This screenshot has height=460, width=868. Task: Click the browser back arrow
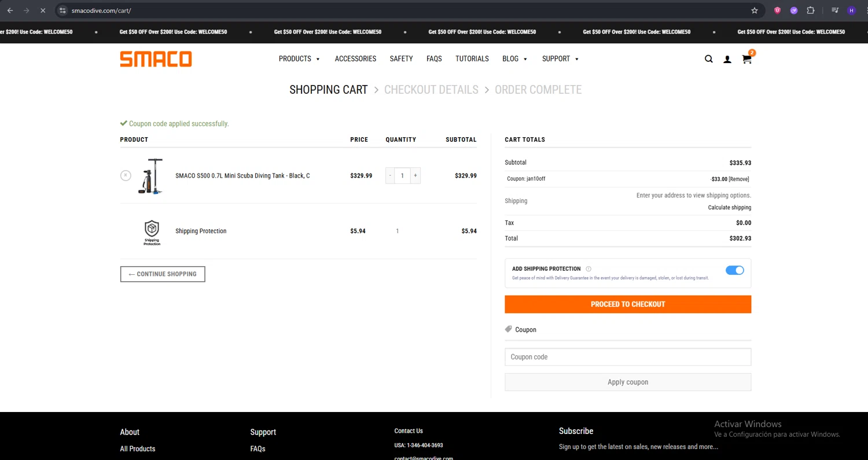pos(10,10)
